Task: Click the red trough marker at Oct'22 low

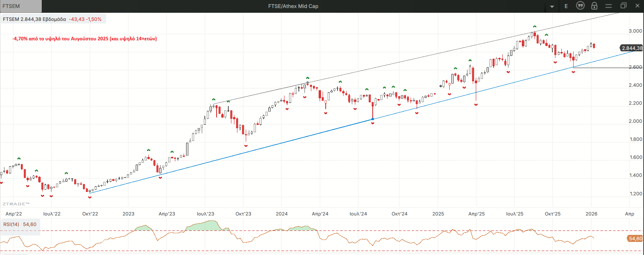Action: pos(90,197)
